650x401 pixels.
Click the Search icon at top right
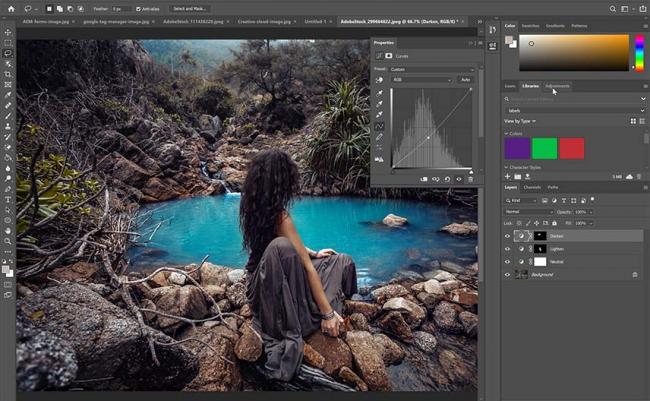click(612, 8)
